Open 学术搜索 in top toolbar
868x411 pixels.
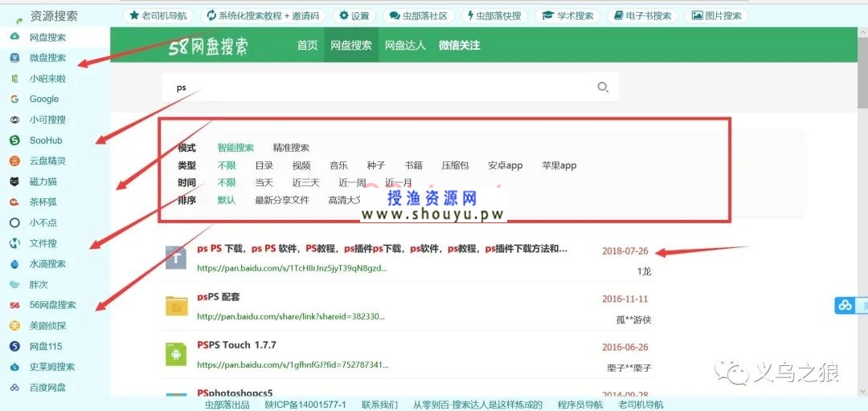pos(567,15)
